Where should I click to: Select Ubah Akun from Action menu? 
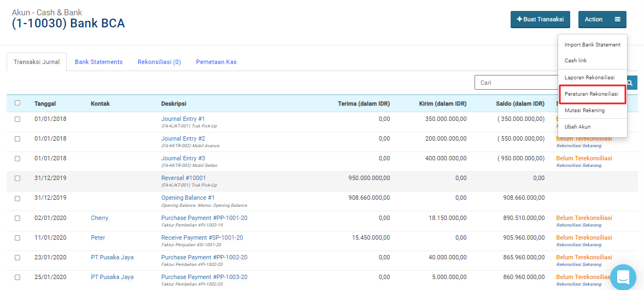tap(592, 127)
